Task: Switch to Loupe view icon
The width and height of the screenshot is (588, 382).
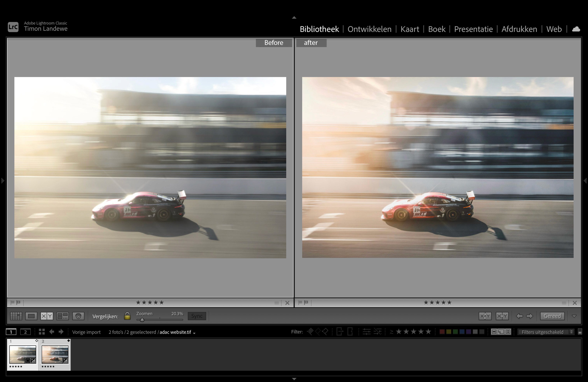Action: [x=31, y=316]
